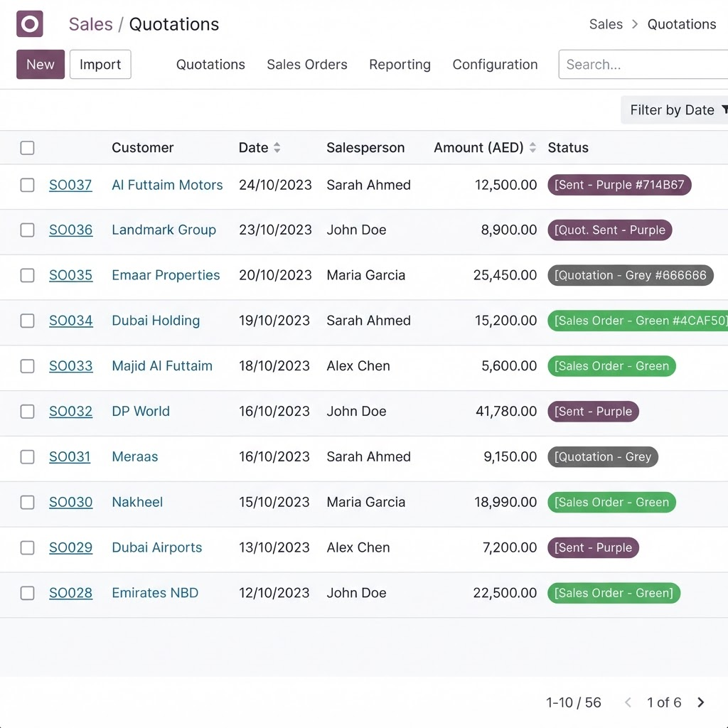The height and width of the screenshot is (728, 728).
Task: Click the Date column sort arrows
Action: [x=277, y=148]
